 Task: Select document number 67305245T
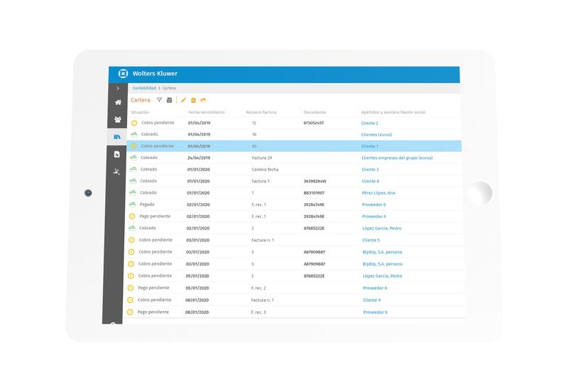coord(314,123)
